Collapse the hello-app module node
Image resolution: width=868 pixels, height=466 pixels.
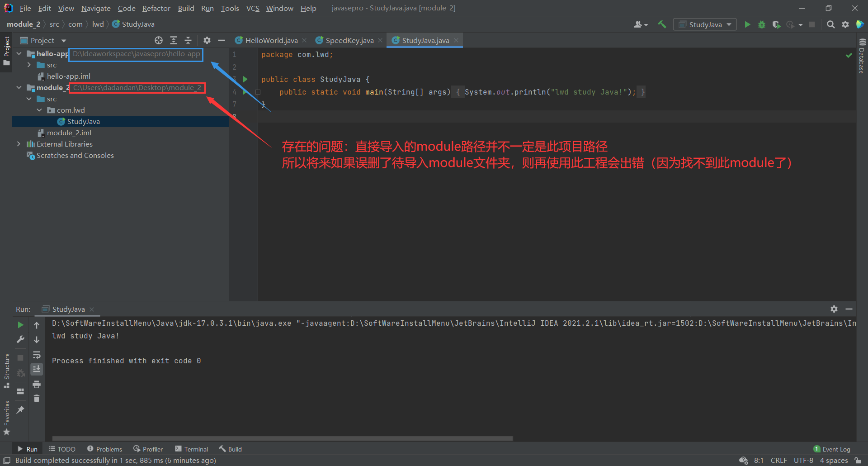click(x=19, y=53)
